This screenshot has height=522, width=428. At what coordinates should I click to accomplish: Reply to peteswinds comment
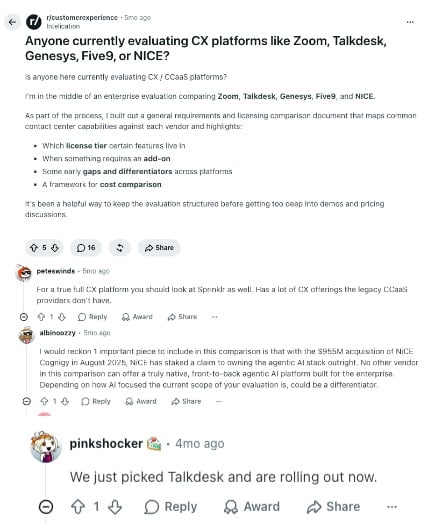92,317
